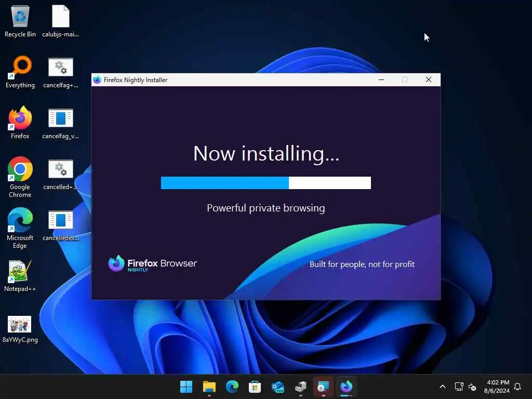Select the cancelled+... settings file icon

pyautogui.click(x=60, y=174)
